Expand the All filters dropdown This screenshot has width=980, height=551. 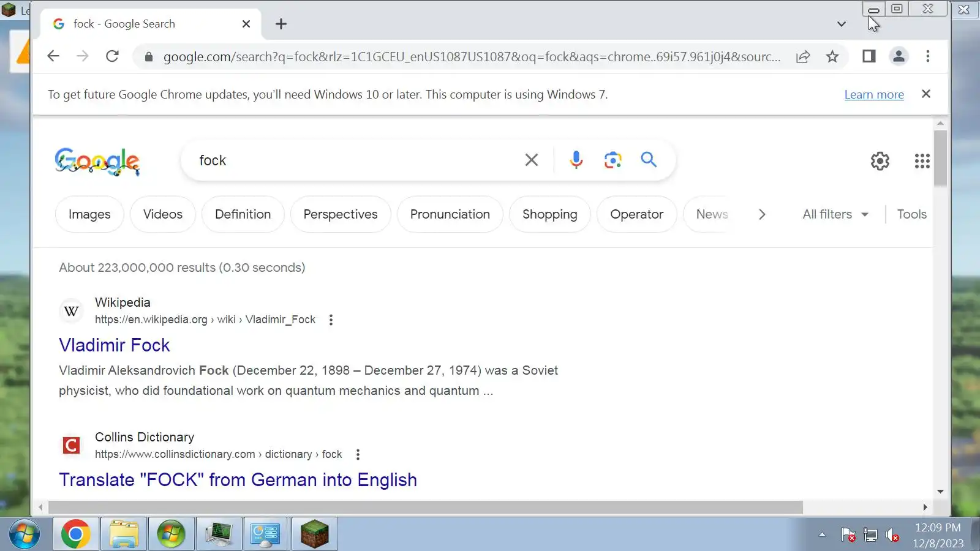coord(835,214)
